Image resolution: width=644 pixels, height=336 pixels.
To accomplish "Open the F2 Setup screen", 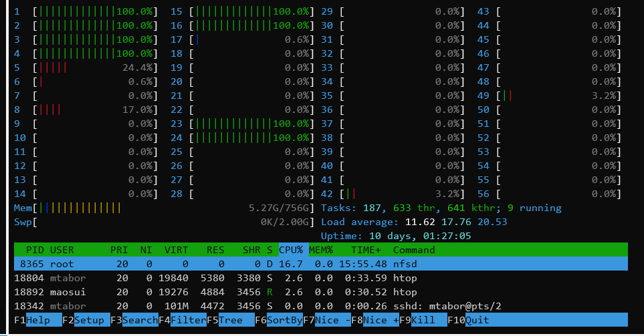I will point(89,320).
